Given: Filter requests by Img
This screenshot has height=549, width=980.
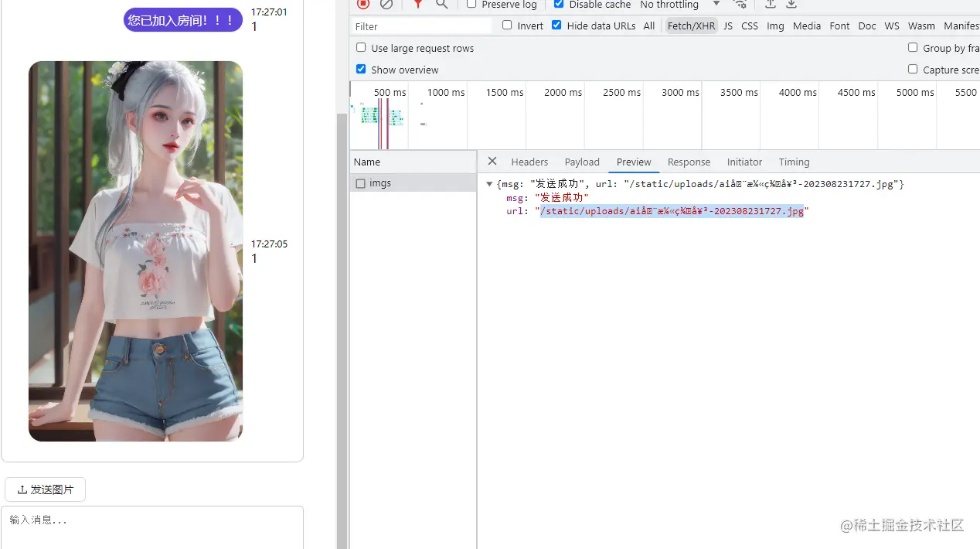Looking at the screenshot, I should [775, 26].
